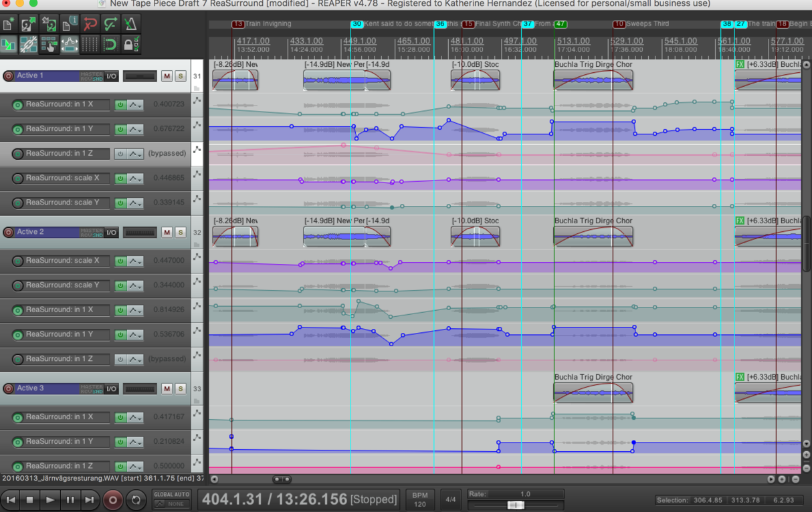Open I/O routing for Active 3 track
The width and height of the screenshot is (812, 512).
(111, 389)
